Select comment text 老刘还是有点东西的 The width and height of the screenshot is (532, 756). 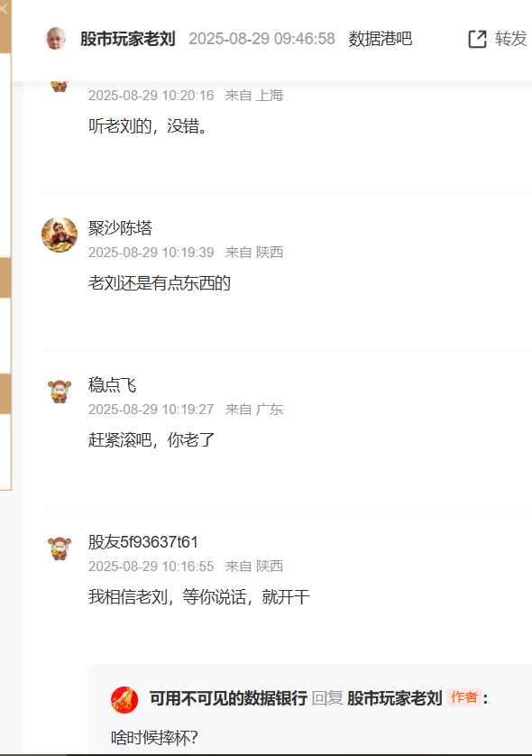pos(160,283)
